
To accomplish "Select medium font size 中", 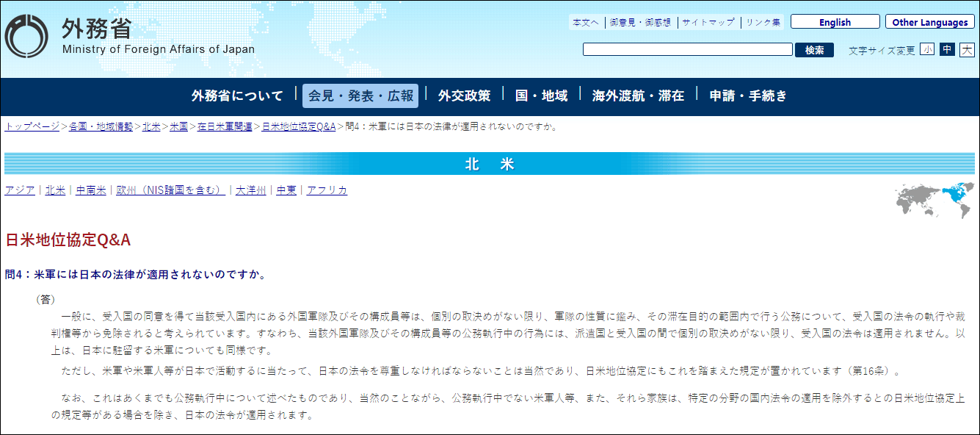I will 947,49.
